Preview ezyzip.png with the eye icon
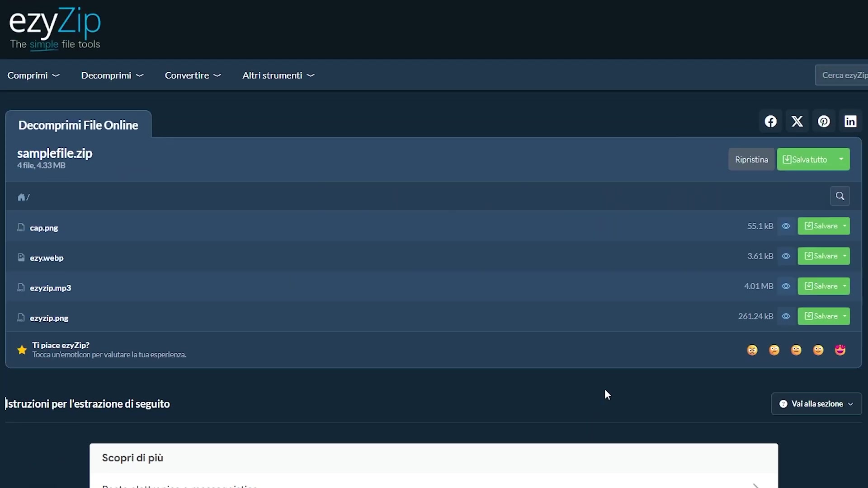868x488 pixels. pos(786,316)
